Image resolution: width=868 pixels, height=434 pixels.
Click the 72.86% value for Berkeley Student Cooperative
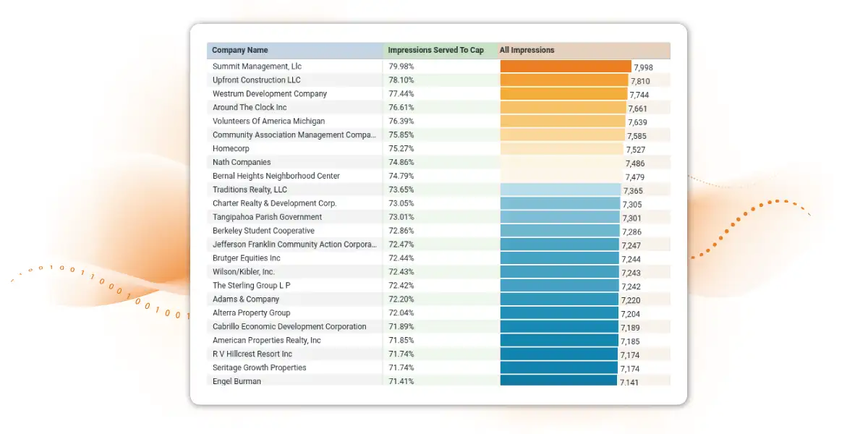[401, 231]
